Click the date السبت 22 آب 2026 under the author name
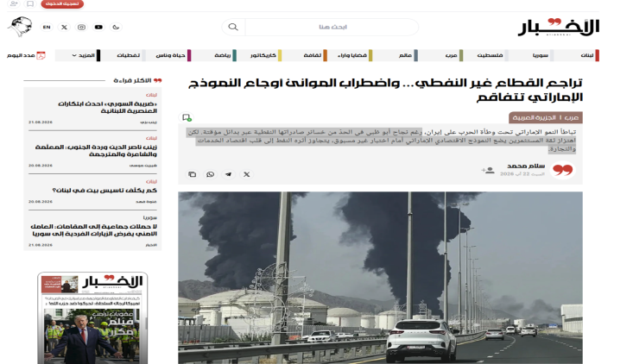 522,173
